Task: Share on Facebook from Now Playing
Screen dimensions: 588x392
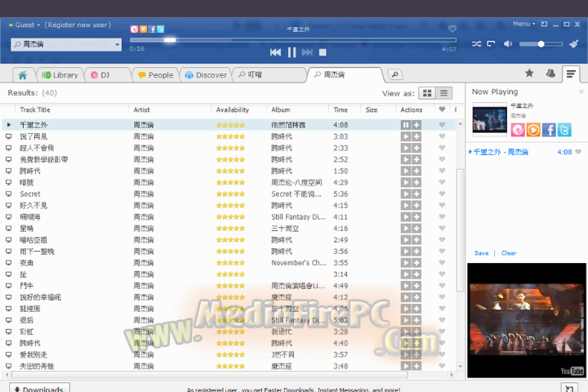Action: pyautogui.click(x=549, y=130)
